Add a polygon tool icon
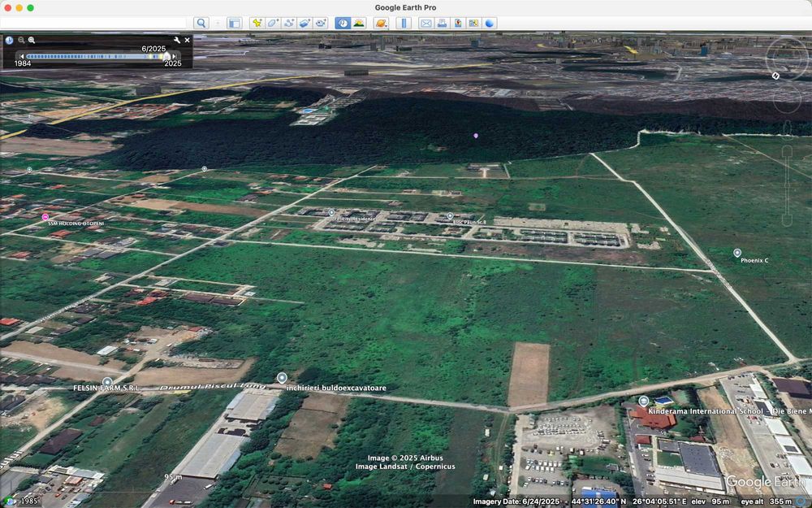This screenshot has height=508, width=812. point(272,23)
